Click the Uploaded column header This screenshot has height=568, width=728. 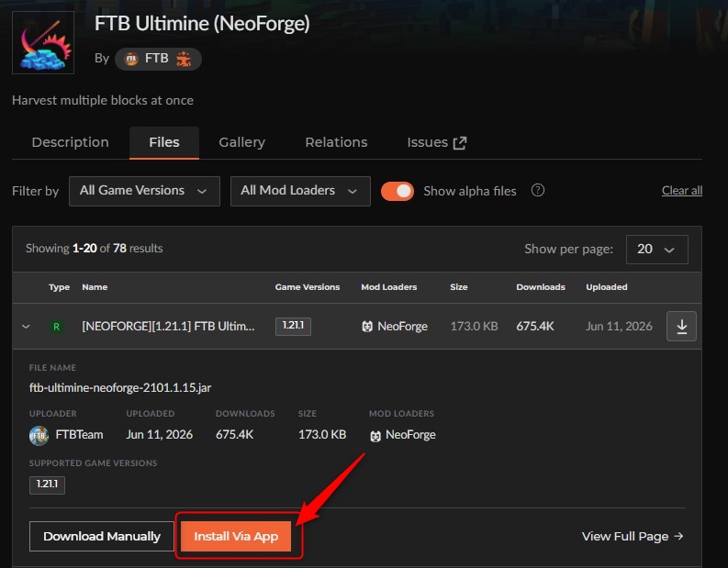click(x=607, y=287)
